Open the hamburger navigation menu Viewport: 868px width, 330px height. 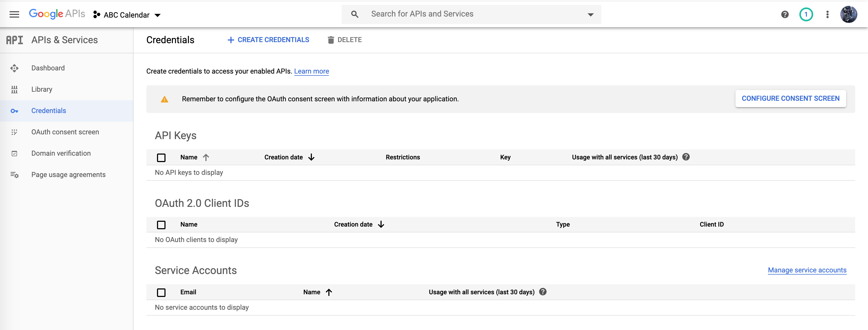click(14, 14)
